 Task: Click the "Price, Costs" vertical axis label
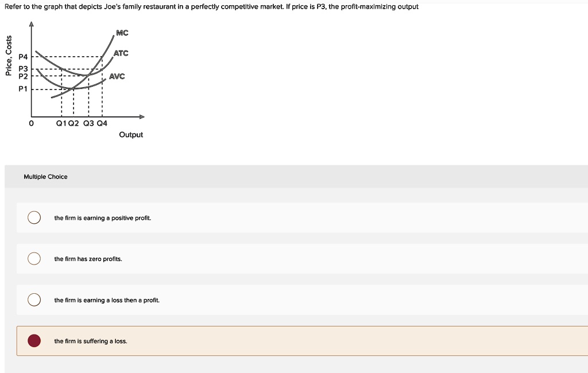[8, 55]
